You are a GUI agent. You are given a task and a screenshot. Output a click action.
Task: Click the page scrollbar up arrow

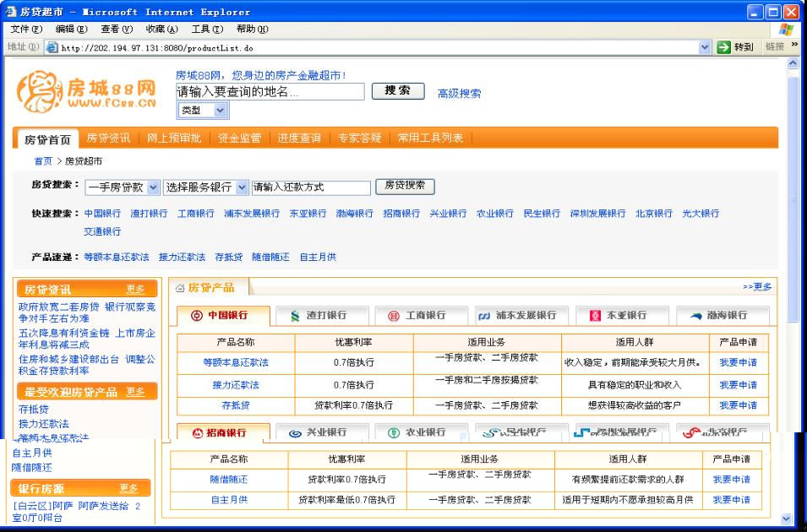point(793,63)
